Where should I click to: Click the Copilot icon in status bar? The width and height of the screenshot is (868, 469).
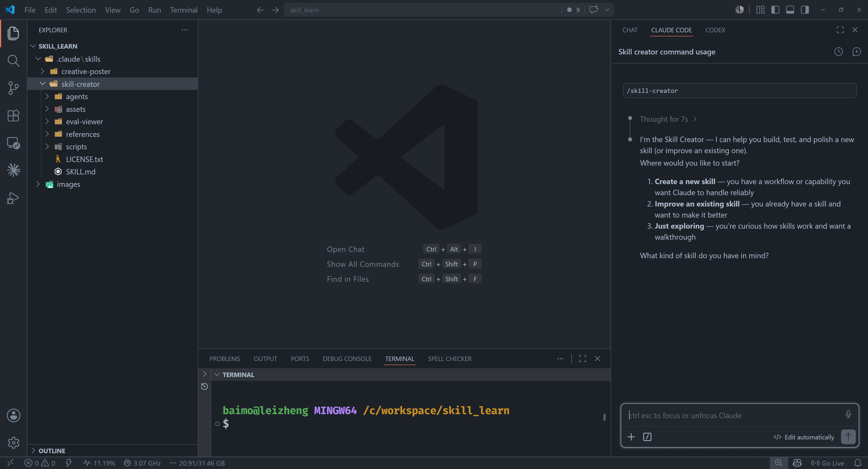click(797, 463)
